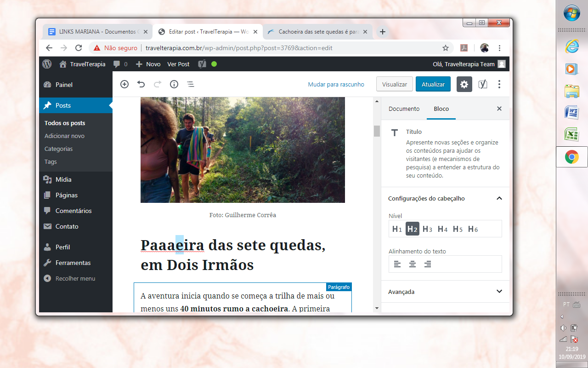The height and width of the screenshot is (368, 588).
Task: Open the Yoast SEO editor icon
Action: pos(482,84)
